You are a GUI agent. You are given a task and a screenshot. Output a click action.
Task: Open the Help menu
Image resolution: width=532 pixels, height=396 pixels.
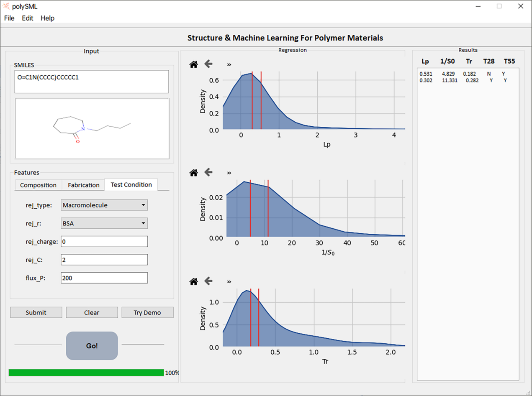point(47,18)
